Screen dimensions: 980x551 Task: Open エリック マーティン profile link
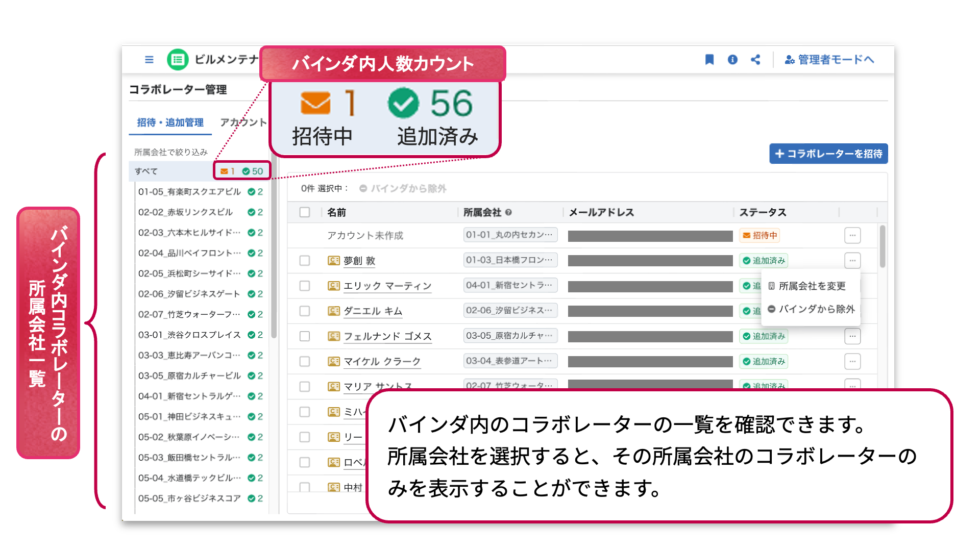(387, 286)
